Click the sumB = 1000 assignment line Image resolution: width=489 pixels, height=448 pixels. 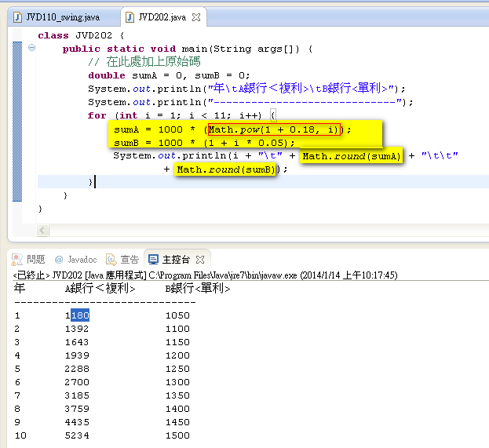pos(204,143)
